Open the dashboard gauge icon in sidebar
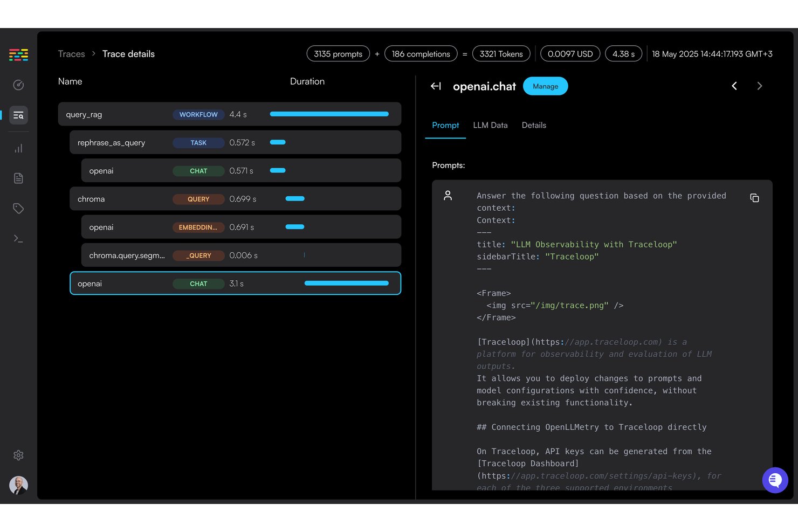Screen dimensions: 798x532 click(18, 85)
